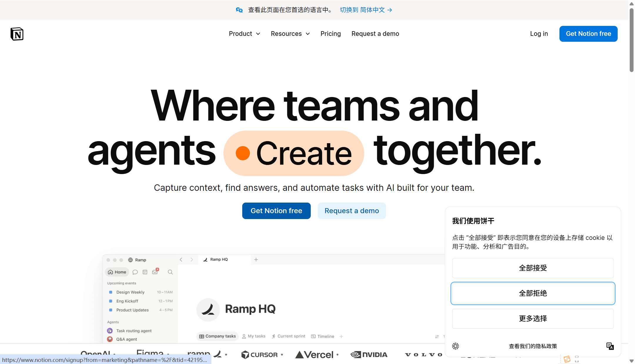Click the sort arrows icon in the tasks view
This screenshot has width=635, height=364.
437,337
